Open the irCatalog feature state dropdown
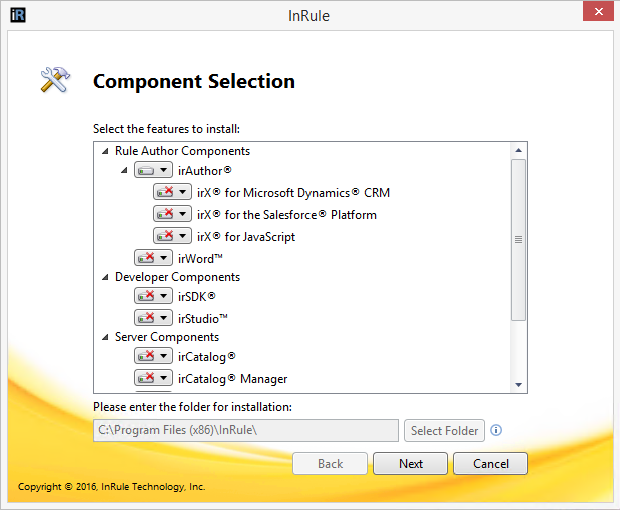The image size is (620, 510). click(153, 356)
